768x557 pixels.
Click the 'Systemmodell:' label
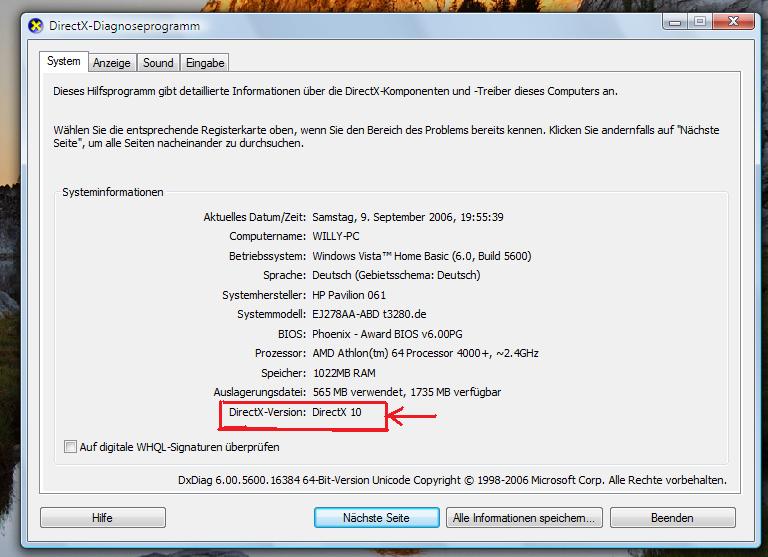[272, 314]
